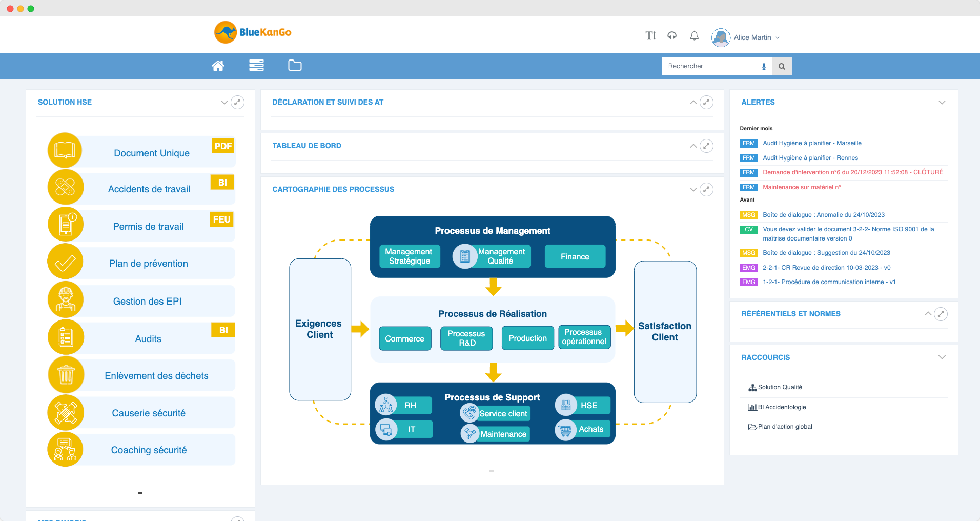Open Processus opérationnel box
The width and height of the screenshot is (980, 521).
point(584,337)
